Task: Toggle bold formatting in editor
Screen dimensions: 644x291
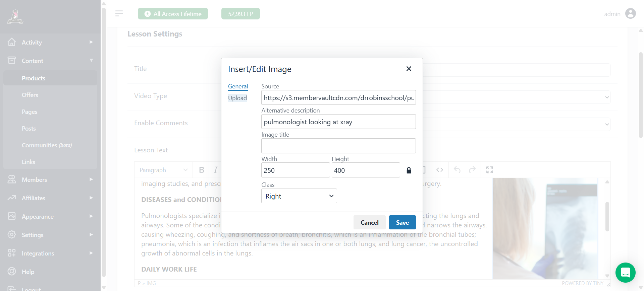Action: pos(202,170)
